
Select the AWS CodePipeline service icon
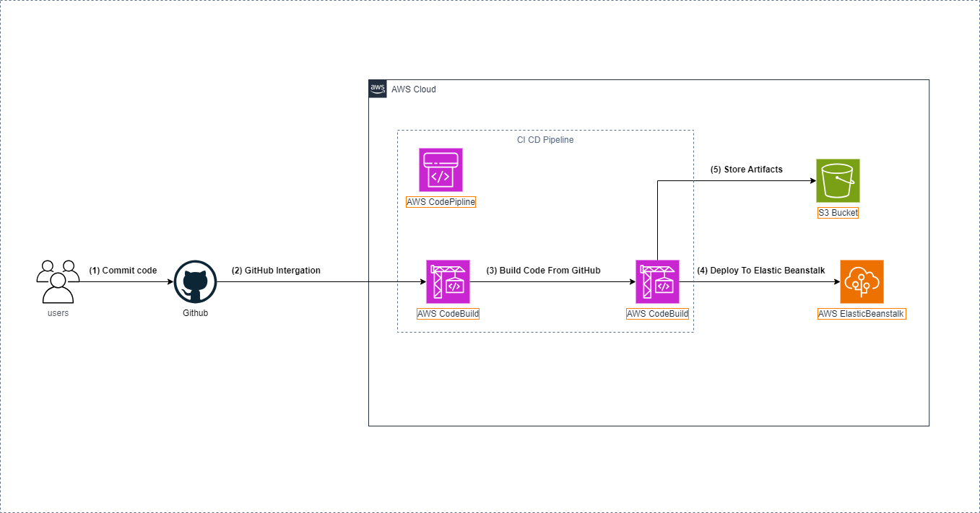point(441,170)
